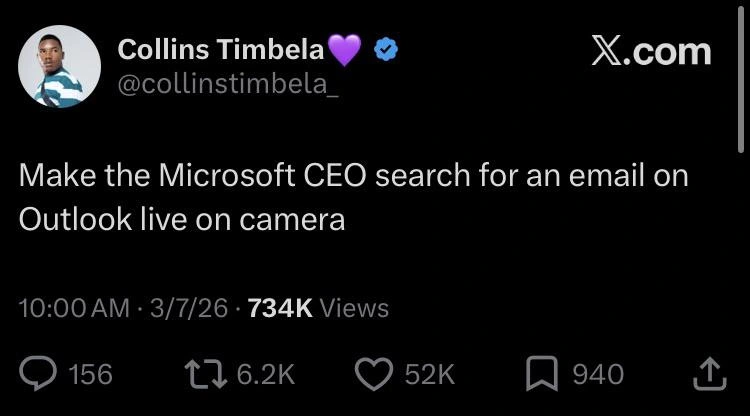Share the post via the upload arrow icon
The image size is (750, 416).
tap(708, 373)
